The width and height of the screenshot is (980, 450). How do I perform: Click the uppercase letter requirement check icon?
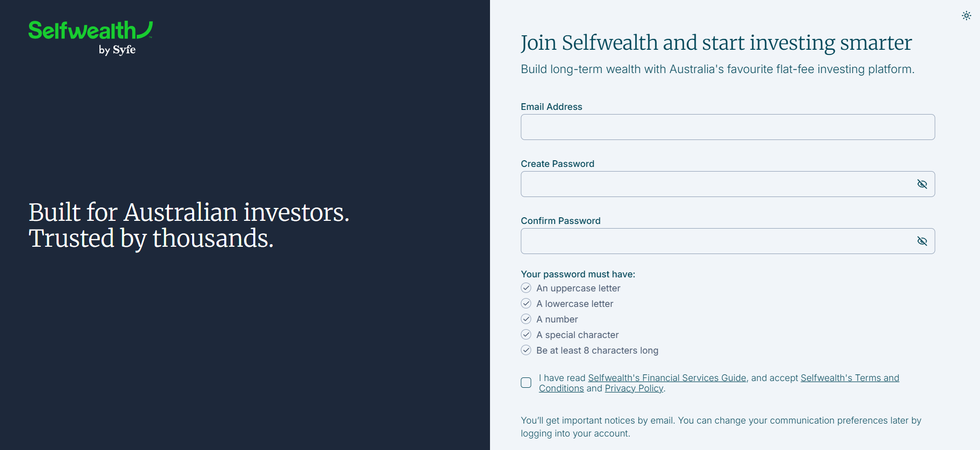(x=526, y=288)
